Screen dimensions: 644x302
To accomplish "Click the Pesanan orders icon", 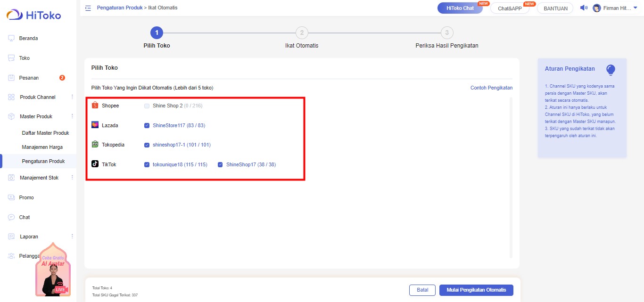I will [x=12, y=78].
